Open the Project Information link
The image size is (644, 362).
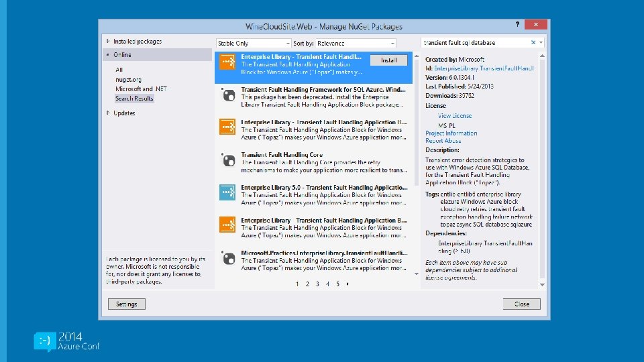tap(451, 133)
